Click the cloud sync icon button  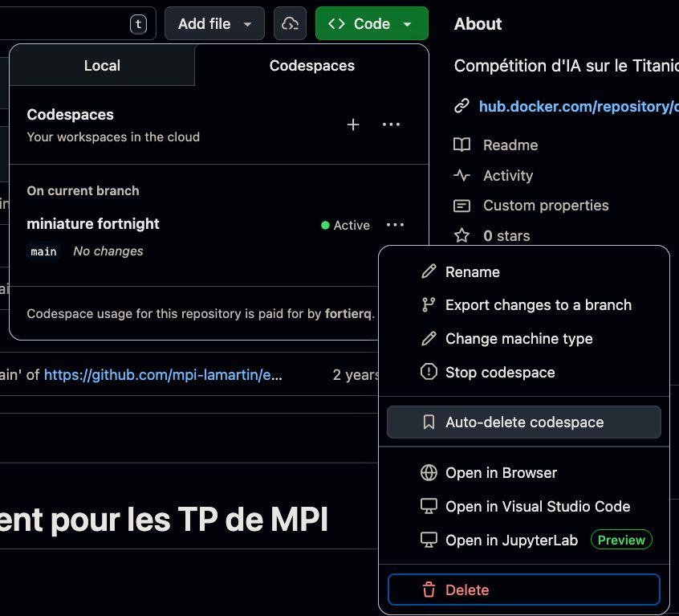[290, 24]
